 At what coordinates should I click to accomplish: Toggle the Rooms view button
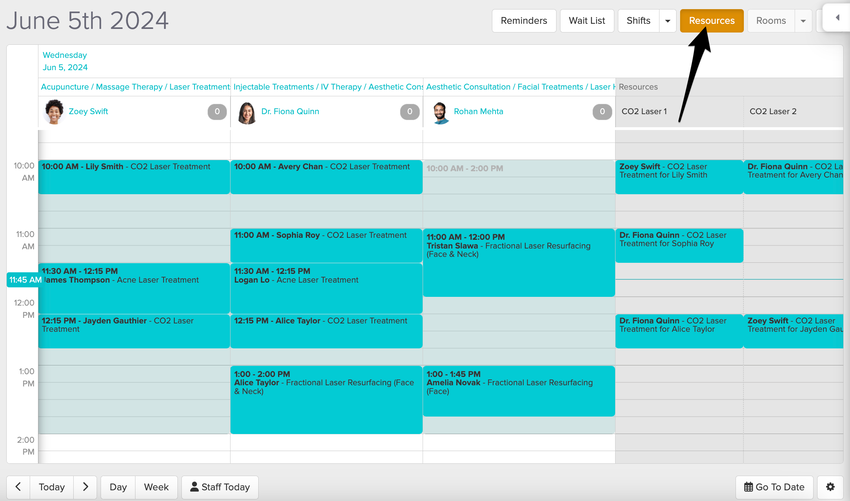coord(771,21)
